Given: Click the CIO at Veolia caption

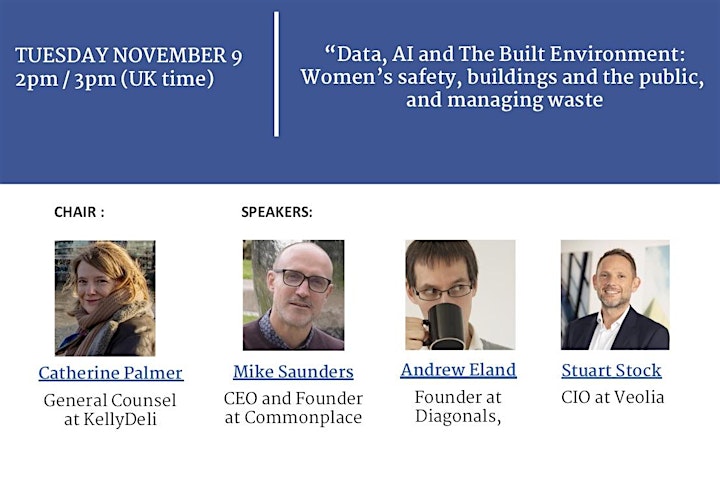Looking at the screenshot, I should (613, 397).
